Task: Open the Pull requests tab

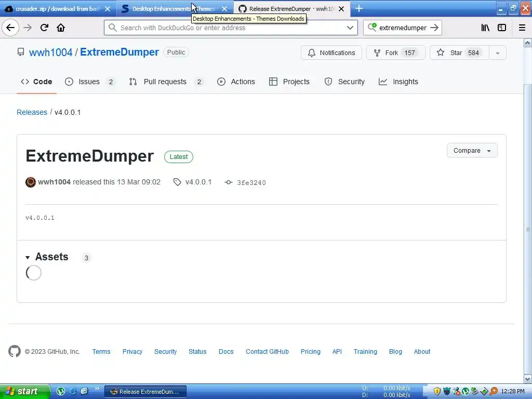Action: pos(166,82)
